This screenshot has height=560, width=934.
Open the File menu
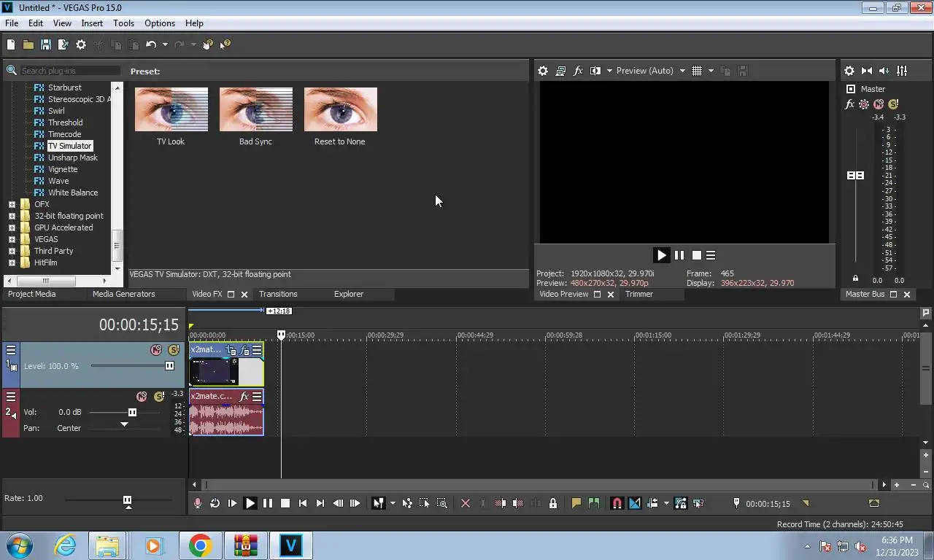pos(12,23)
